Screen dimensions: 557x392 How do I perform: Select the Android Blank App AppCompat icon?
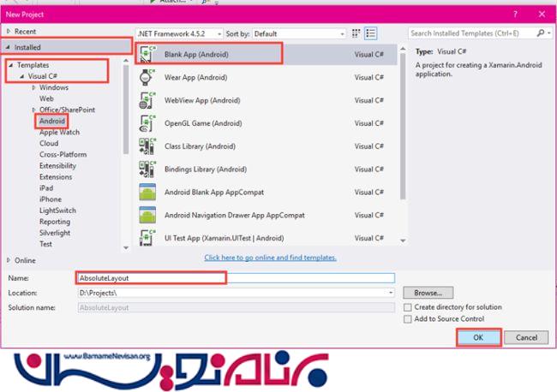click(x=147, y=193)
